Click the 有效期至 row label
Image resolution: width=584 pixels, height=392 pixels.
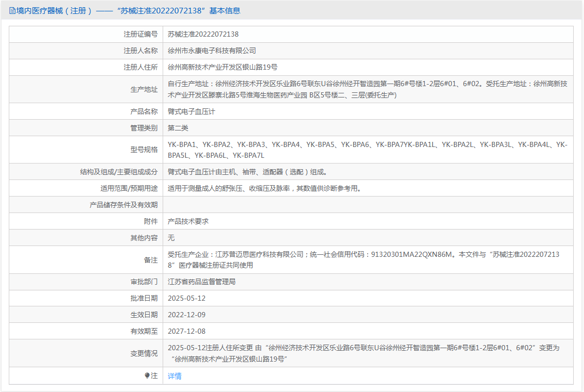pos(144,331)
